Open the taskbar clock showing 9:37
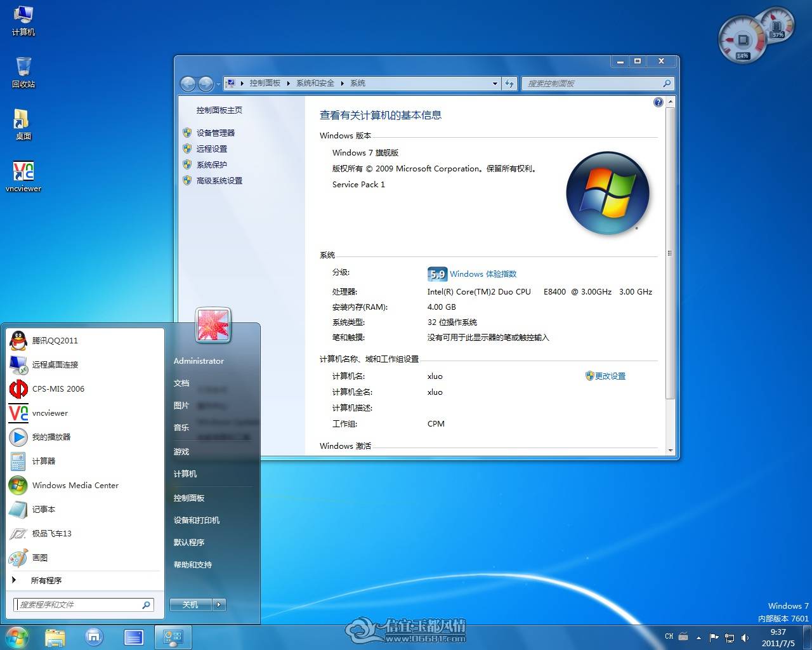 coord(778,637)
